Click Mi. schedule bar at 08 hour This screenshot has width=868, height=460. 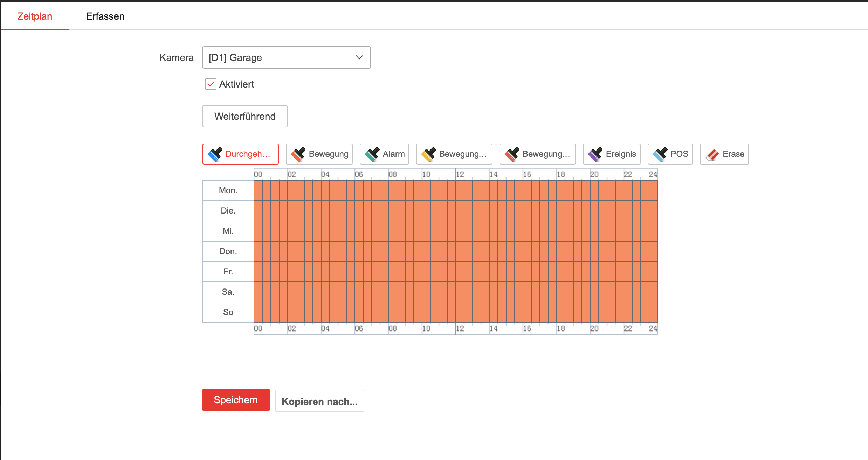393,231
